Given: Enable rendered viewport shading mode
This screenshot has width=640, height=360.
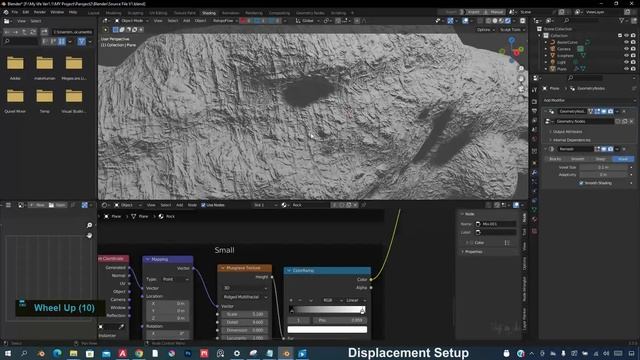Looking at the screenshot, I should tap(508, 20).
